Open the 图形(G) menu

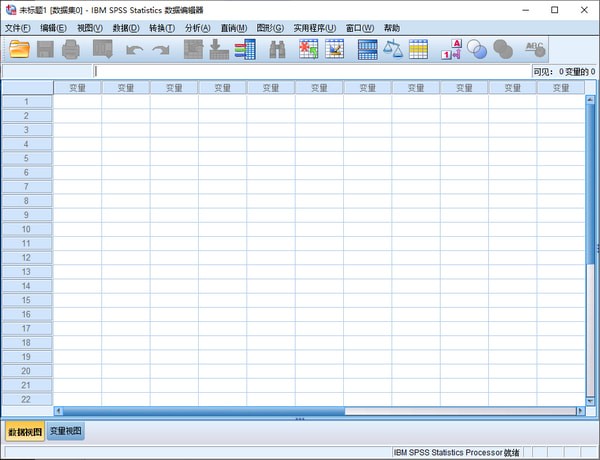point(270,28)
